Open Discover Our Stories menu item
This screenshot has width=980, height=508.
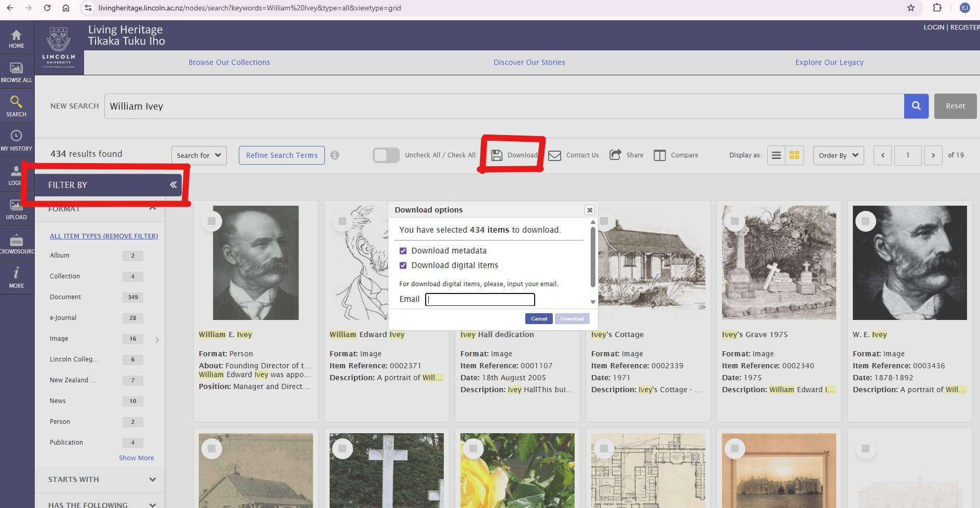[529, 62]
